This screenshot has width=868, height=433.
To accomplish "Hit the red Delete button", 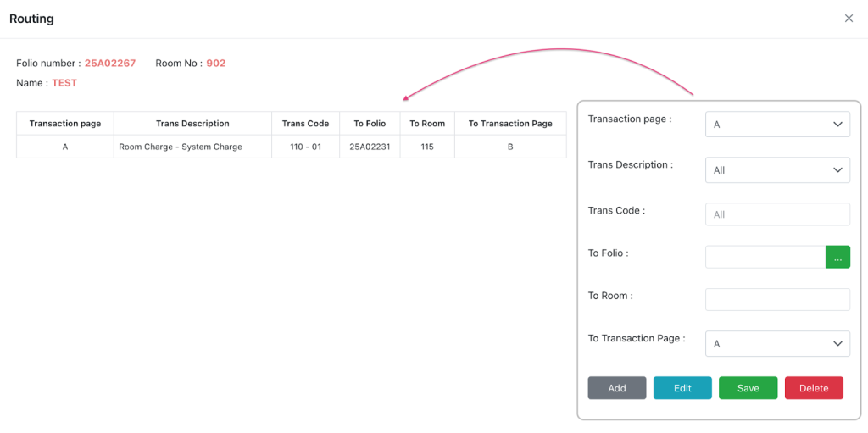I will click(814, 388).
